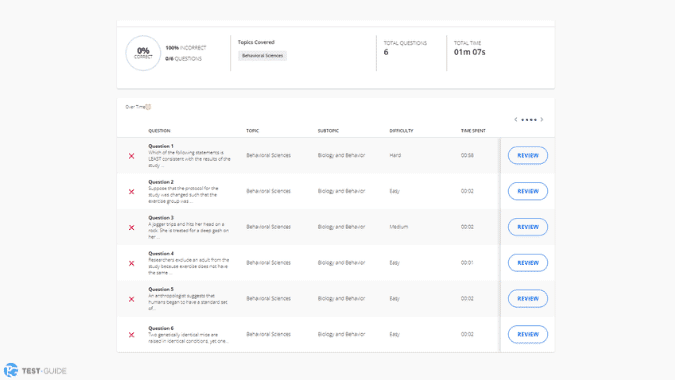Click the Test-Guide logo icon
Viewport: 675px width, 380px height.
[11, 370]
